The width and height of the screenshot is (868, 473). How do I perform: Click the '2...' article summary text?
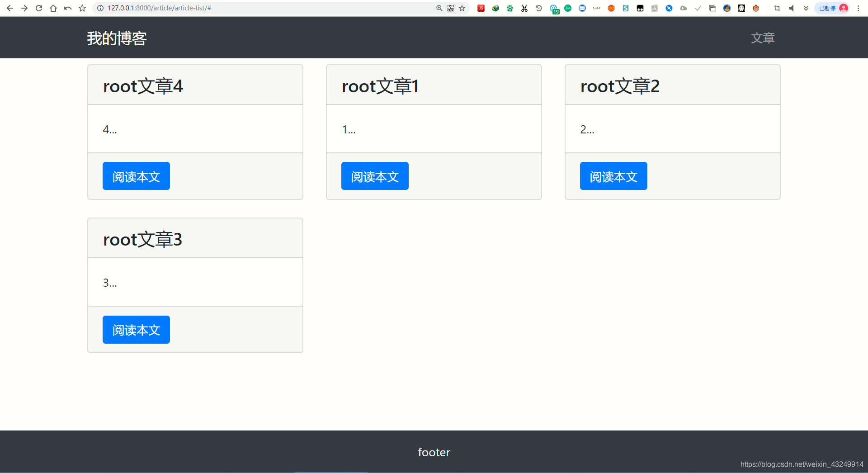click(x=587, y=129)
